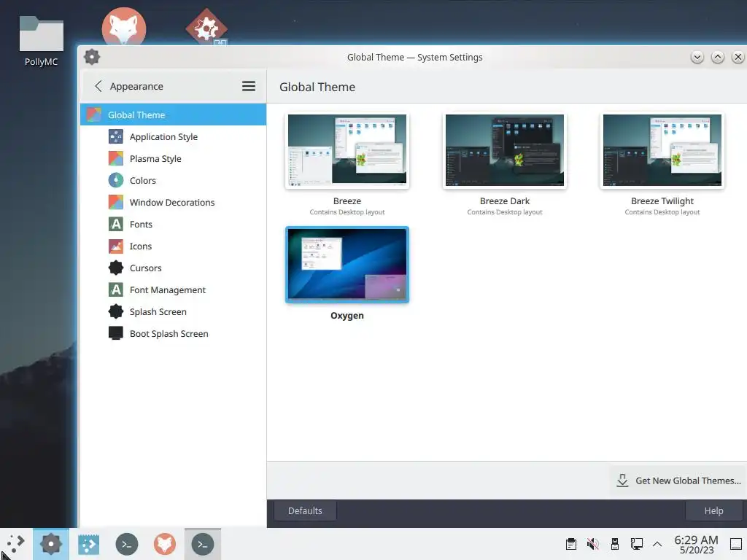Screen dimensions: 747x560
Task: Open the clipboard tray icon
Action: coord(571,544)
